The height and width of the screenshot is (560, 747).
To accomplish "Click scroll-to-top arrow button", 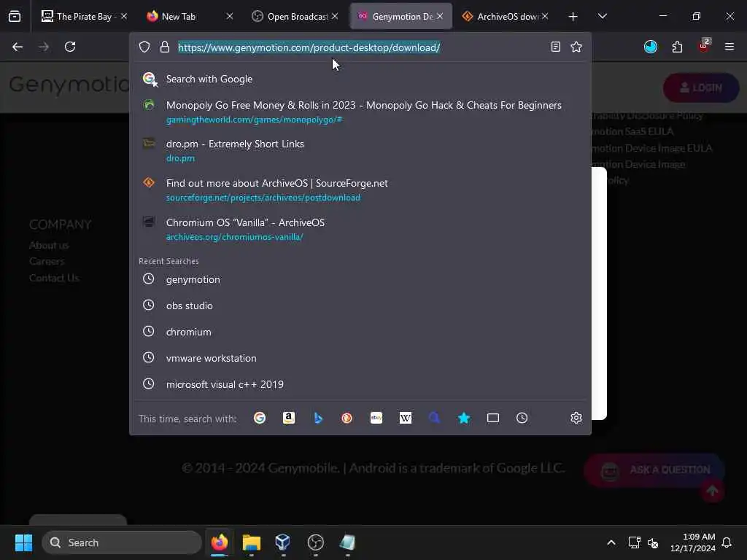I will pos(712,491).
